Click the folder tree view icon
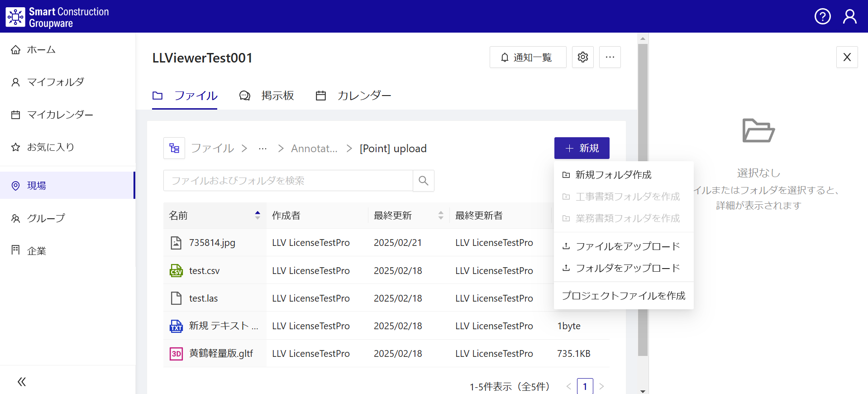This screenshot has width=868, height=394. click(174, 148)
